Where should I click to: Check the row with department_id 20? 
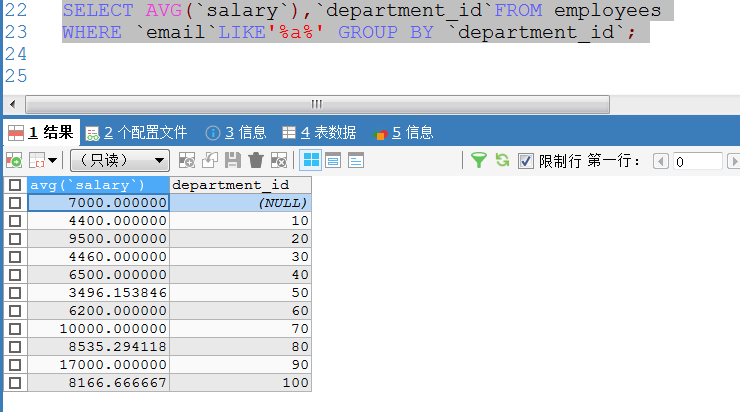click(15, 239)
